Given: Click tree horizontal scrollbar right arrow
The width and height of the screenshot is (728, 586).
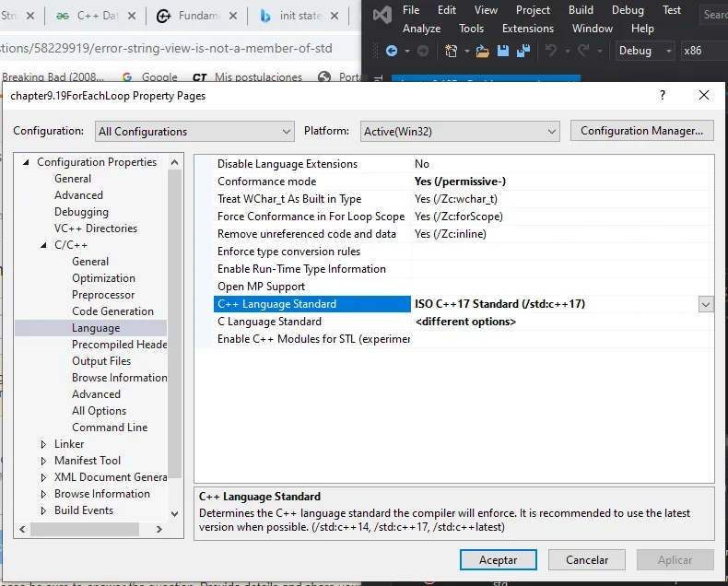Looking at the screenshot, I should click(159, 530).
